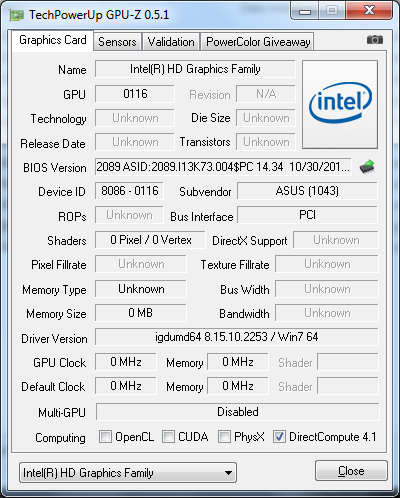400x498 pixels.
Task: Click the GPU-Z title bar app icon
Action: click(x=17, y=15)
